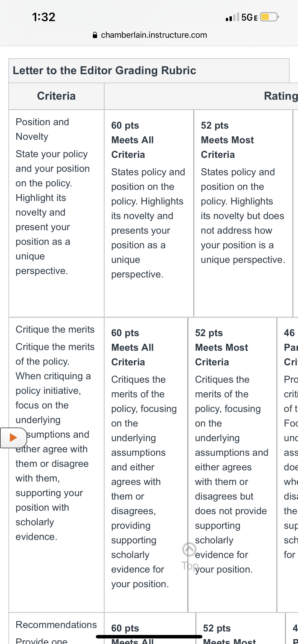Select 52 pts Meets Most Criteria for Position
This screenshot has height=644, width=298.
click(243, 214)
